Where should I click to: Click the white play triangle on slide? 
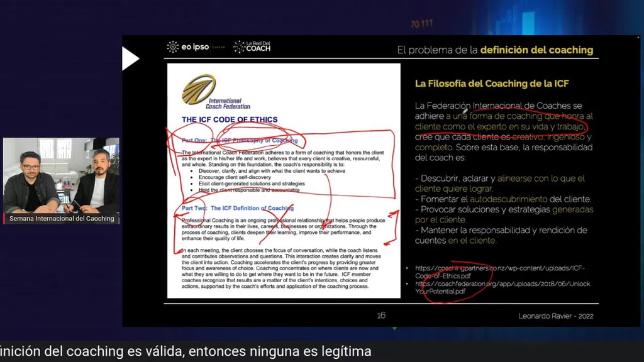(130, 58)
